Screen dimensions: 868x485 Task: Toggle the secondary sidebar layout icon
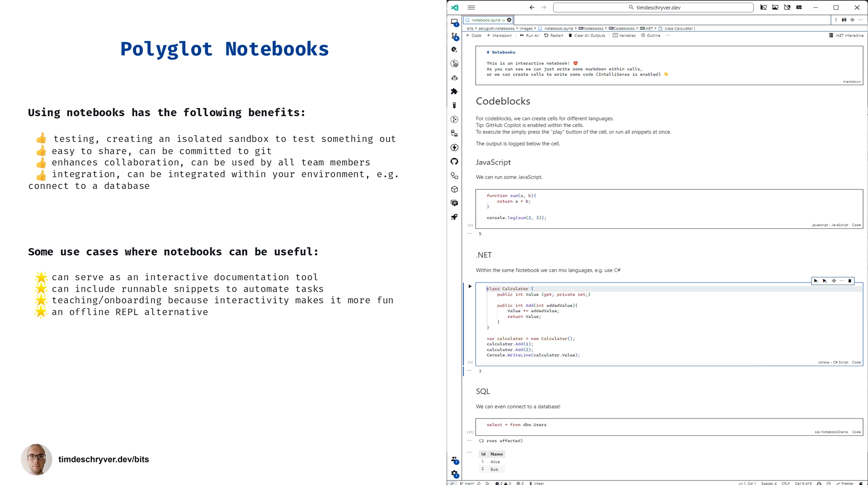pos(787,7)
